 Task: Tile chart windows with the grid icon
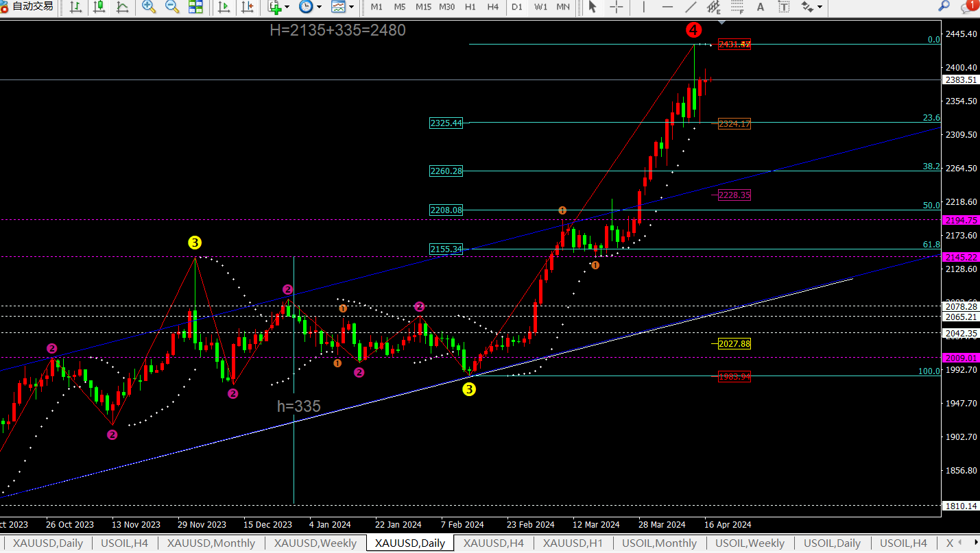pyautogui.click(x=195, y=7)
